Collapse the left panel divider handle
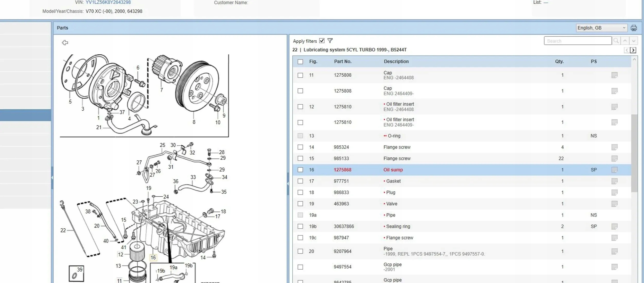Screen dimensions: 644x283 point(52,178)
